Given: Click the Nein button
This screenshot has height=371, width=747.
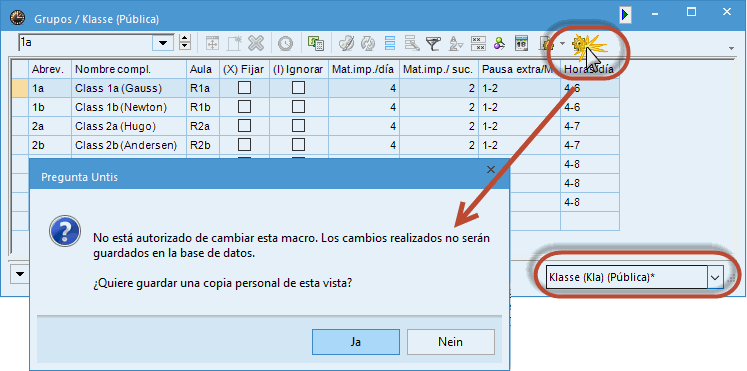Looking at the screenshot, I should (451, 342).
